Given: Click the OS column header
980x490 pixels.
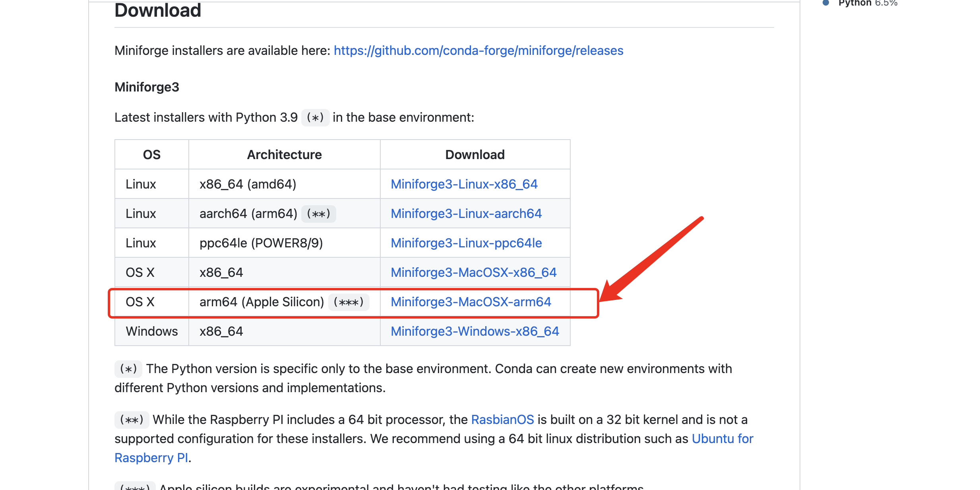Looking at the screenshot, I should pos(151,155).
